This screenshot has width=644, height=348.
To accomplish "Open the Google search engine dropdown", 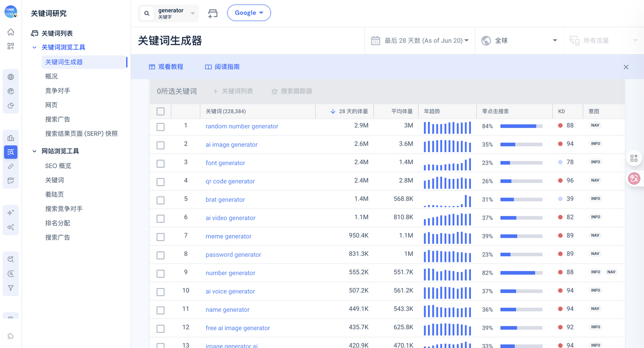I will click(249, 13).
